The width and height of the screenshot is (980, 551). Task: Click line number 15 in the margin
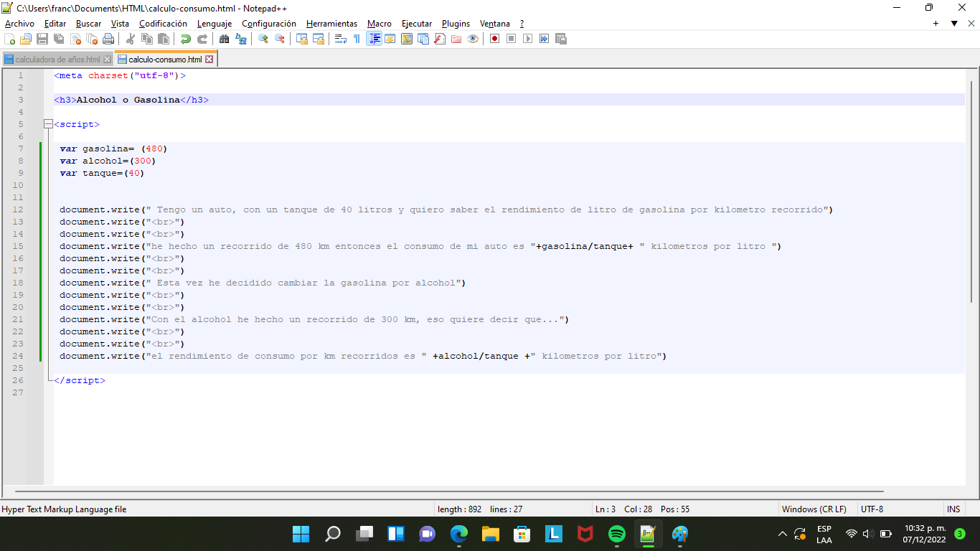18,246
